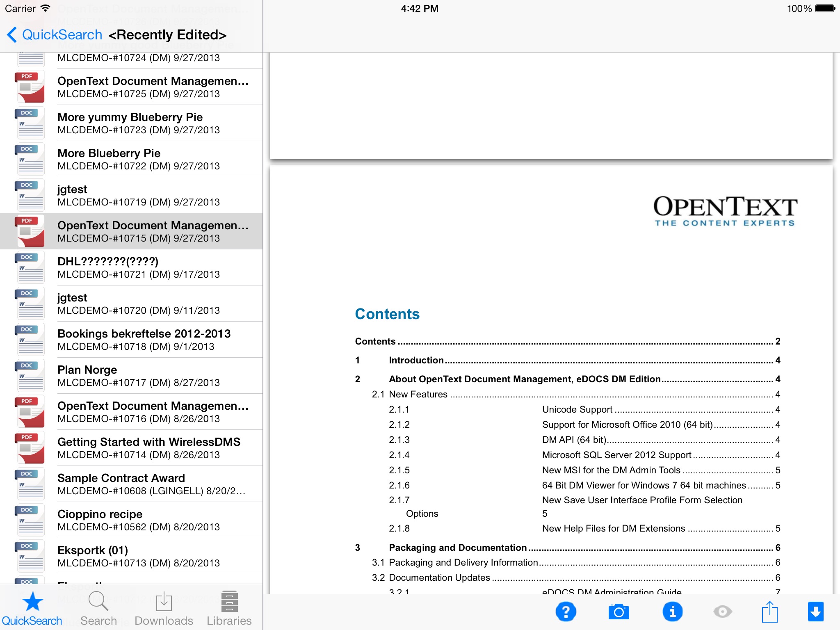Jump to 'New MSI for the DM Admin Tools'
This screenshot has height=630, width=840.
coord(584,470)
